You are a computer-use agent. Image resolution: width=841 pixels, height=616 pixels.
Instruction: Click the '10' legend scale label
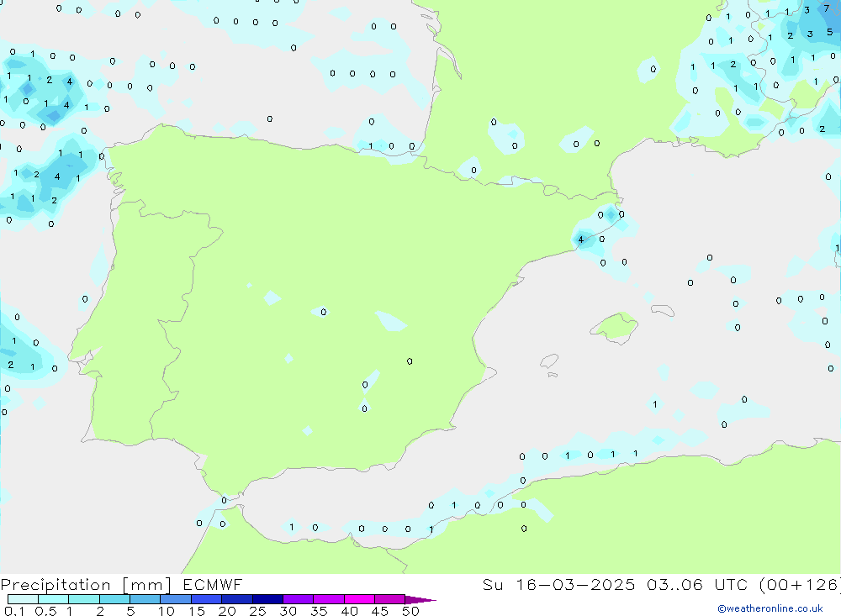167,611
